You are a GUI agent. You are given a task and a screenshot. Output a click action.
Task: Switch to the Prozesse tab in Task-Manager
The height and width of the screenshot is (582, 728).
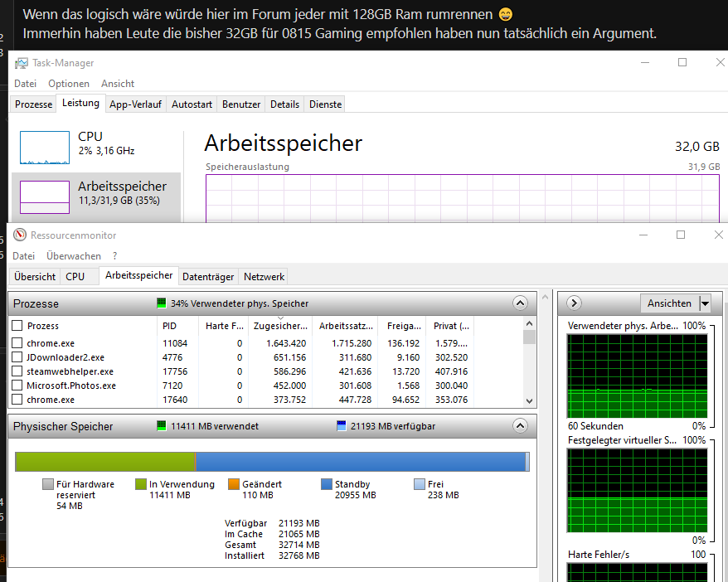[33, 104]
